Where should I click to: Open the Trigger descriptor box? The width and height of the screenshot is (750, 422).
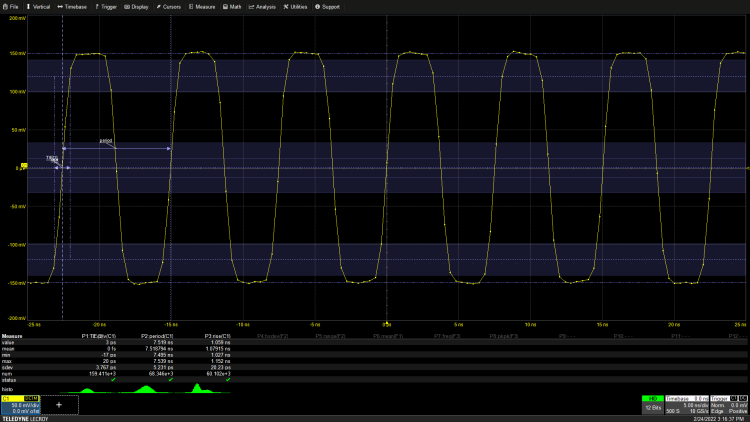(x=727, y=404)
